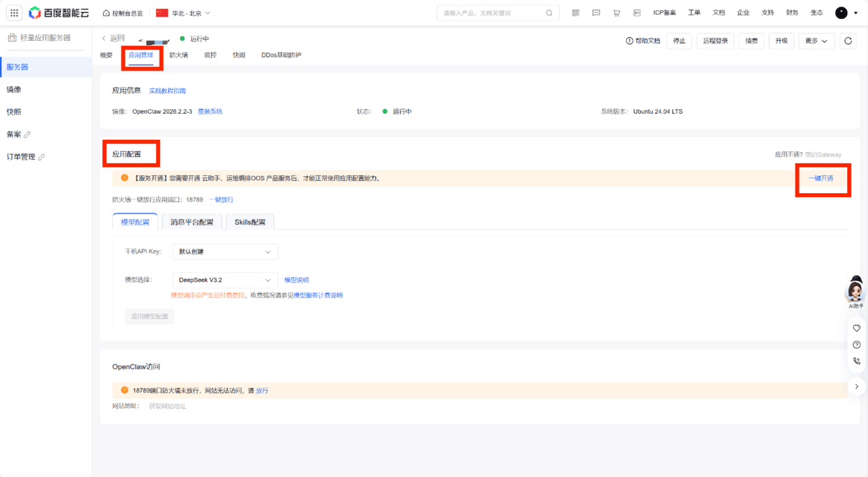868x477 pixels.
Task: Expand the 华北-北京 region selector
Action: point(183,13)
